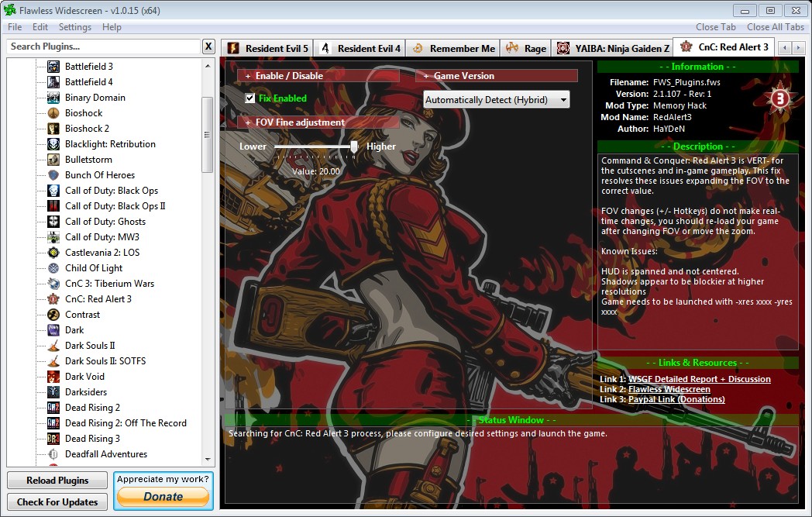Collapse the FOV Fine adjustment section

[318, 122]
